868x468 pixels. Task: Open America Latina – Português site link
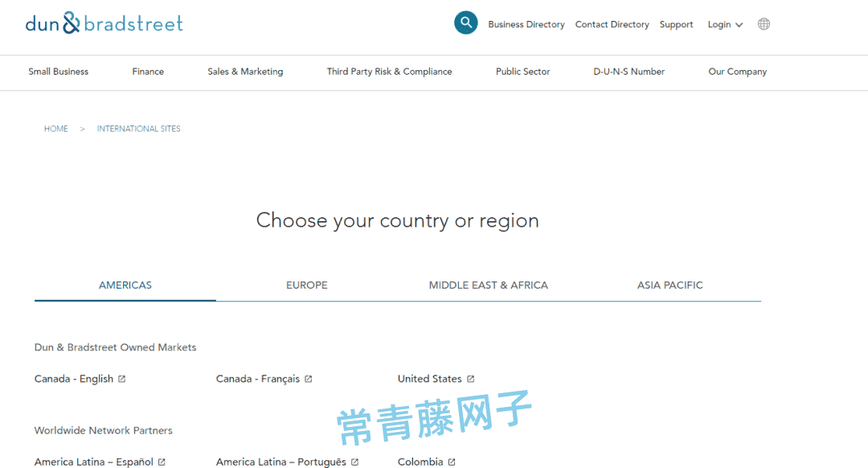click(x=280, y=462)
